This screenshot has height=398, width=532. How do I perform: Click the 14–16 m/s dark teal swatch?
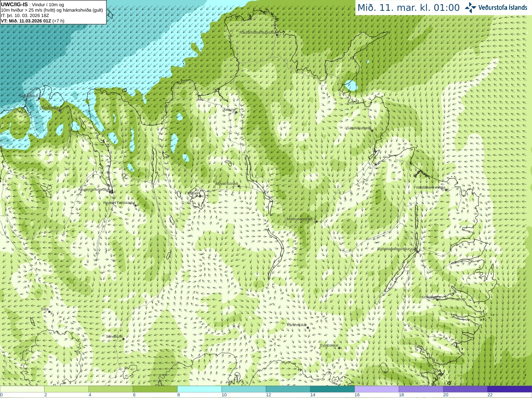click(x=332, y=389)
